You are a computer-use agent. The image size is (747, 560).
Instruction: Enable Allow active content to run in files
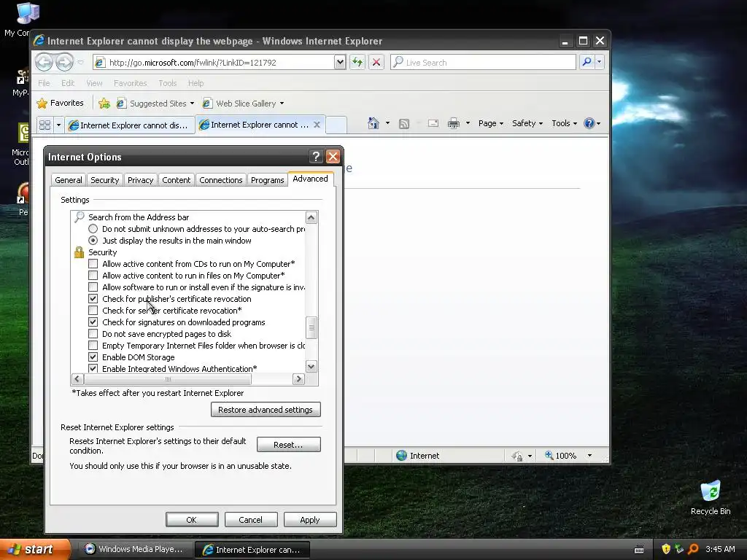pos(93,275)
